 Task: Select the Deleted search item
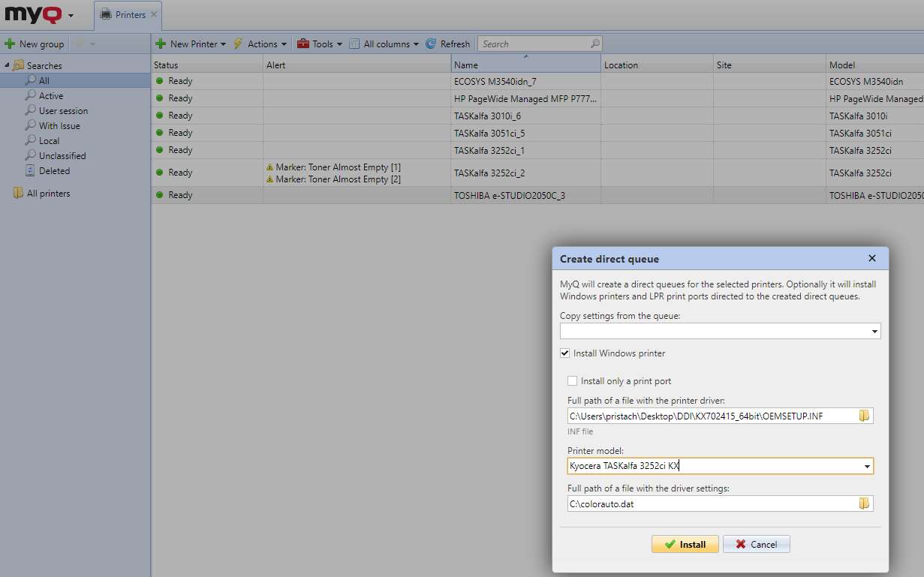pos(54,171)
